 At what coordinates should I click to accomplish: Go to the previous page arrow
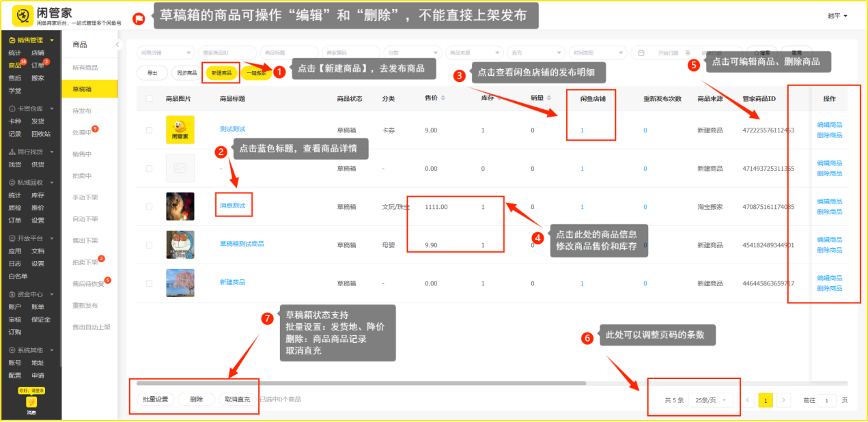pos(748,400)
